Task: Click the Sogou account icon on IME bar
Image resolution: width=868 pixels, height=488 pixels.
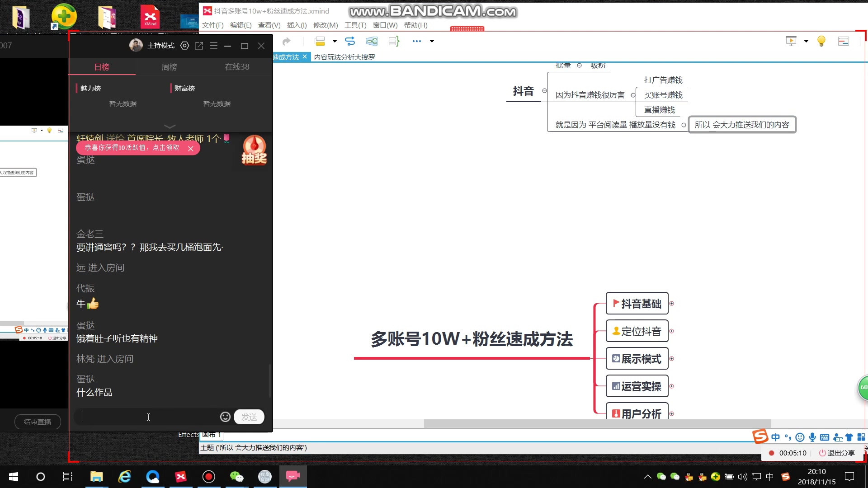Action: click(837, 437)
